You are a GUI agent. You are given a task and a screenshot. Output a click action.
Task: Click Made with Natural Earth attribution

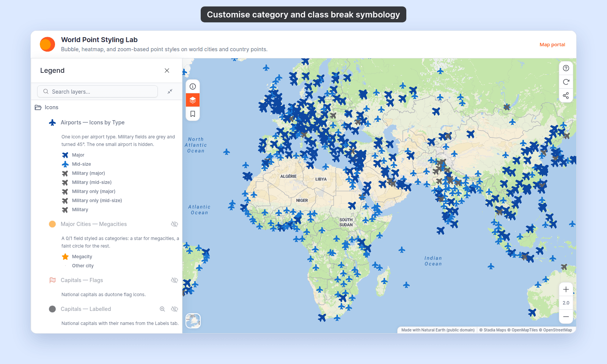[438, 330]
